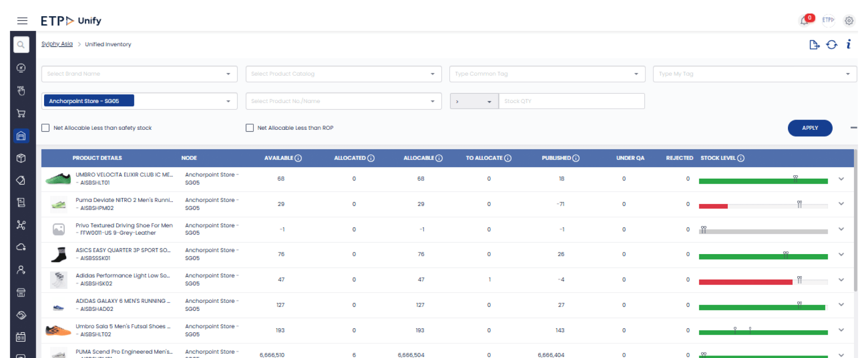This screenshot has height=358, width=868.
Task: Click the information 'i' icon
Action: (x=849, y=45)
